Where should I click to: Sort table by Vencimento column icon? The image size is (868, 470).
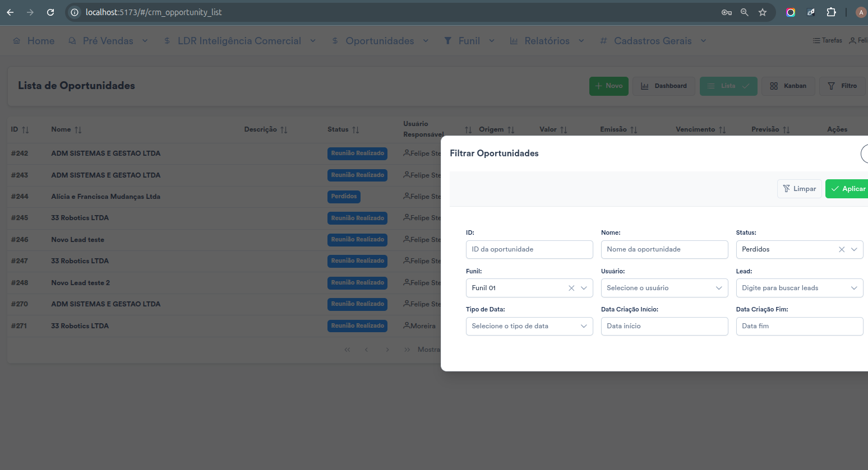tap(722, 129)
